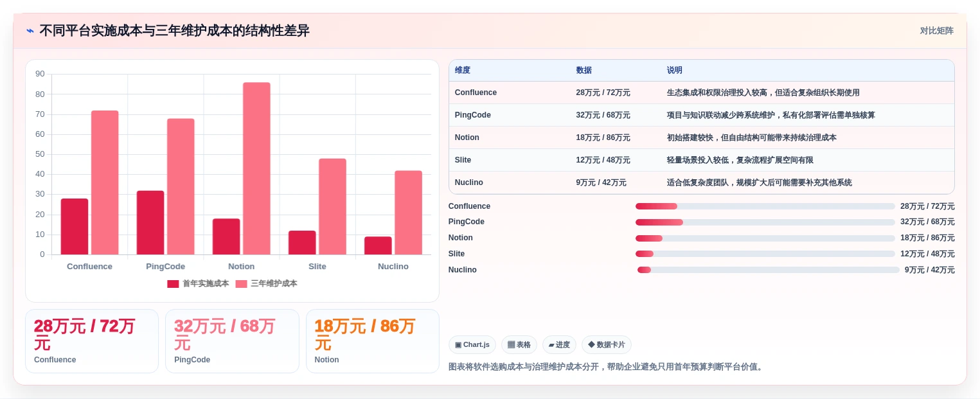Image resolution: width=980 pixels, height=399 pixels.
Task: Click the Confluence x-axis label on chart
Action: pos(89,266)
